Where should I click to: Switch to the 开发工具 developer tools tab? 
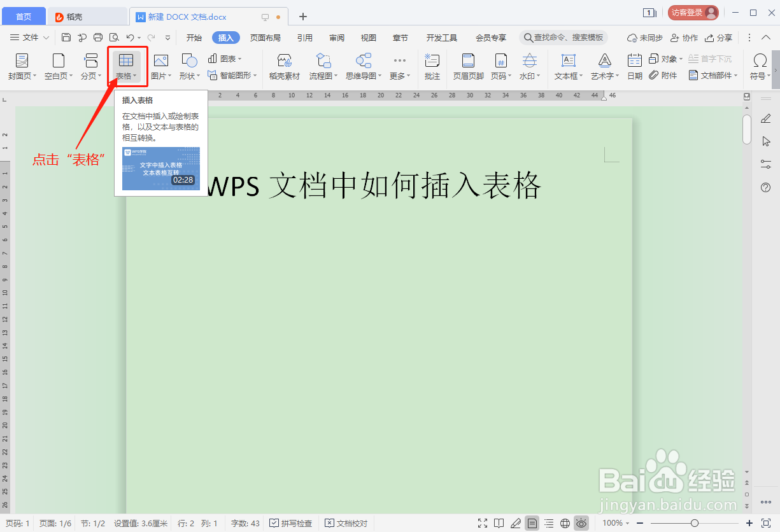coord(442,38)
